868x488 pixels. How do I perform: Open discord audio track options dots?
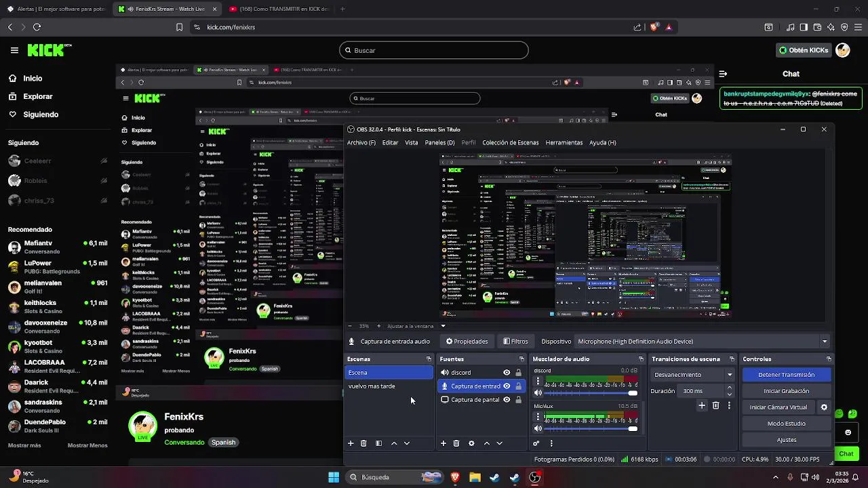coord(538,382)
